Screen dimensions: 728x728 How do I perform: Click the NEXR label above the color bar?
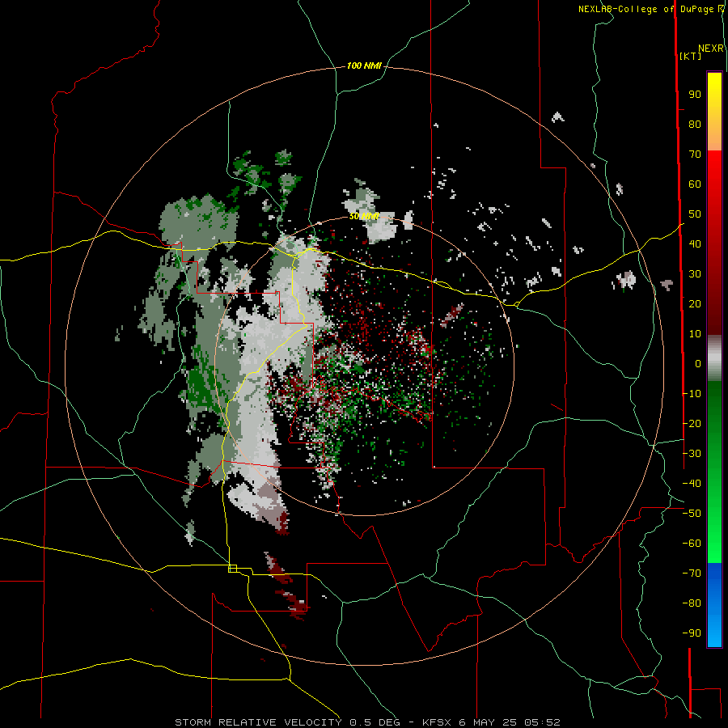(711, 49)
